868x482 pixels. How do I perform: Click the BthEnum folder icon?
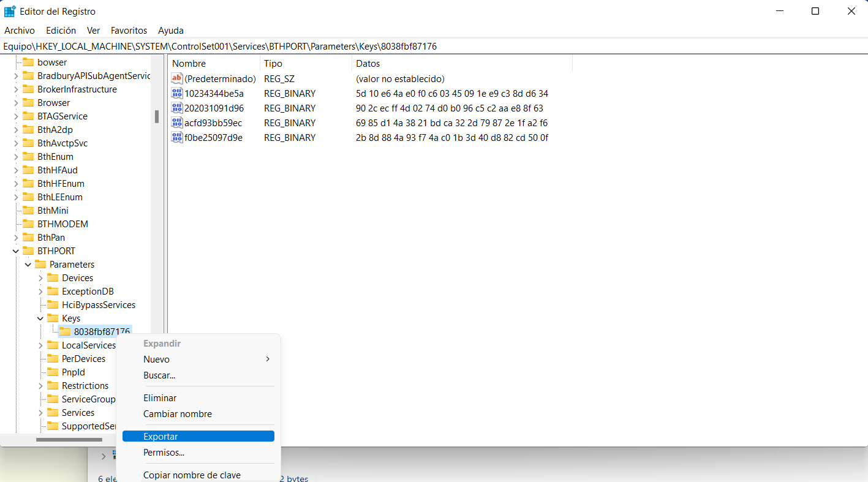click(x=28, y=157)
